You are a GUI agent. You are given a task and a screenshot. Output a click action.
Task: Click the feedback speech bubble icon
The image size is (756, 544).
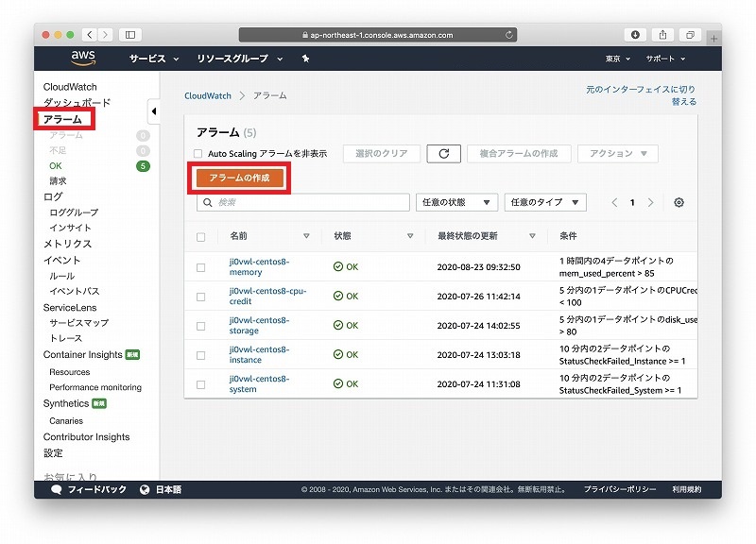click(x=57, y=489)
